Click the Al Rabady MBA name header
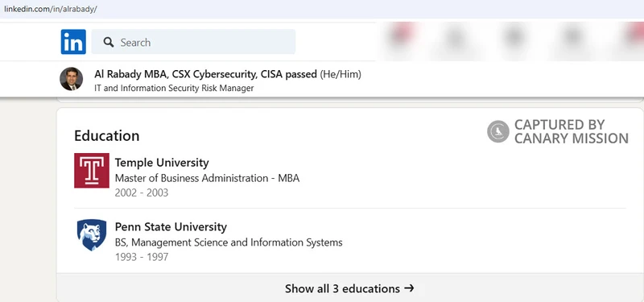Screen dimensions: 644x302 click(x=205, y=74)
